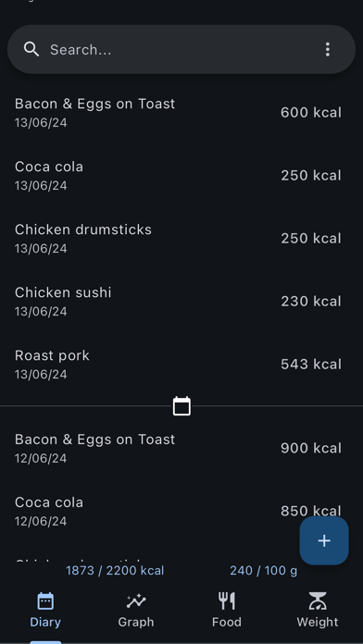The image size is (363, 644).
Task: Click the search magnifier icon
Action: pyautogui.click(x=31, y=49)
